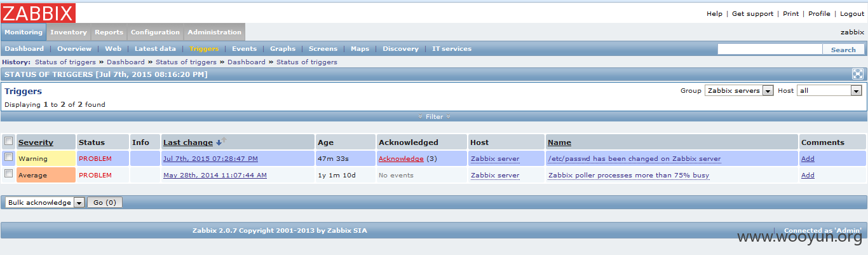Add comment for /etc/passwd trigger
The height and width of the screenshot is (255, 868).
click(x=808, y=158)
